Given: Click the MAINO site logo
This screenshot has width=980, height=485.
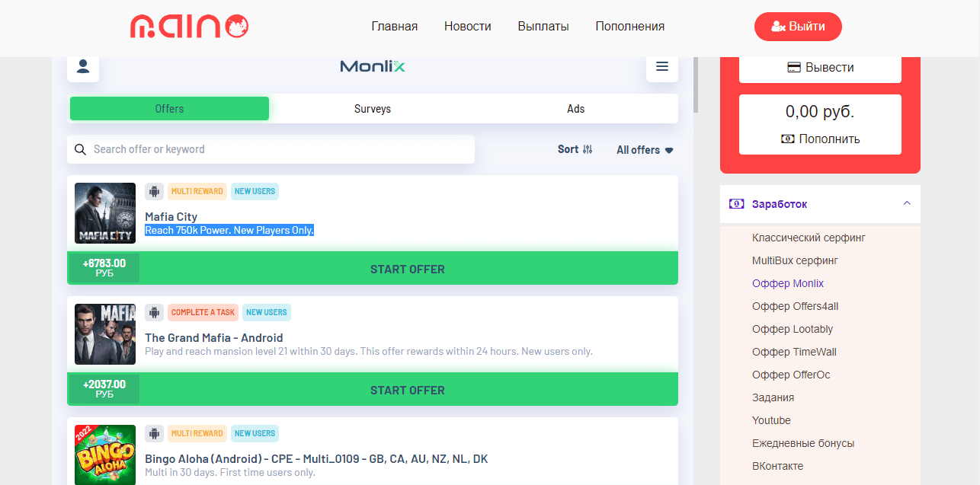Looking at the screenshot, I should point(190,27).
